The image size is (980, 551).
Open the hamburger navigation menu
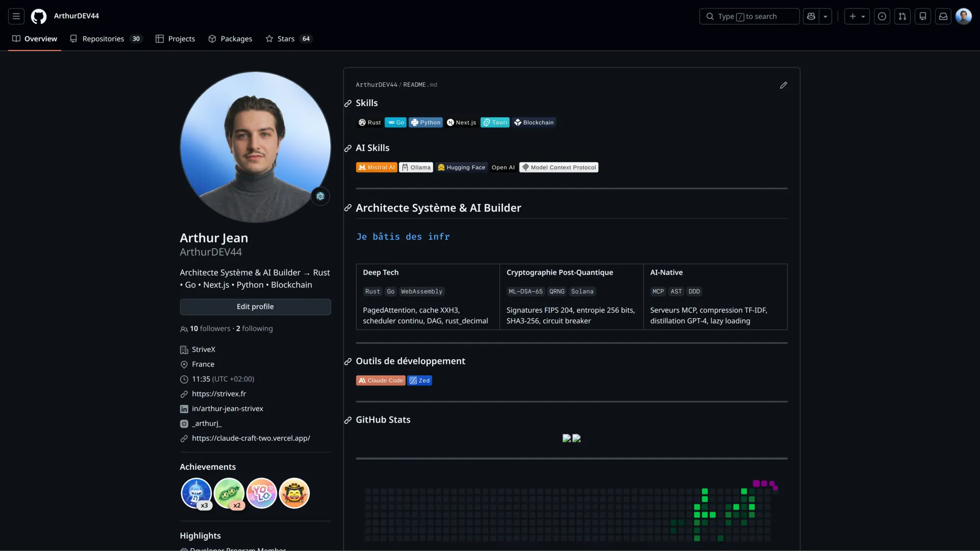[x=16, y=16]
